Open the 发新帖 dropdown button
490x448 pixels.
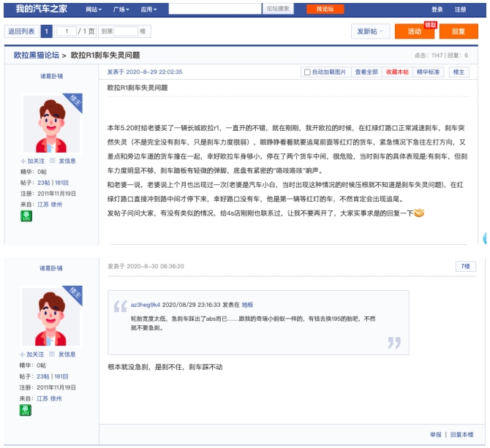pyautogui.click(x=370, y=31)
